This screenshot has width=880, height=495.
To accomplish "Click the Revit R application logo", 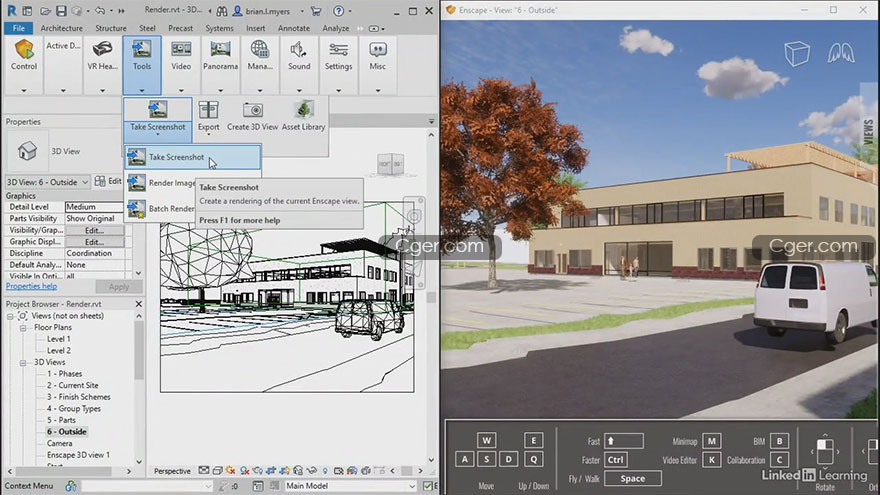I will pos(11,11).
